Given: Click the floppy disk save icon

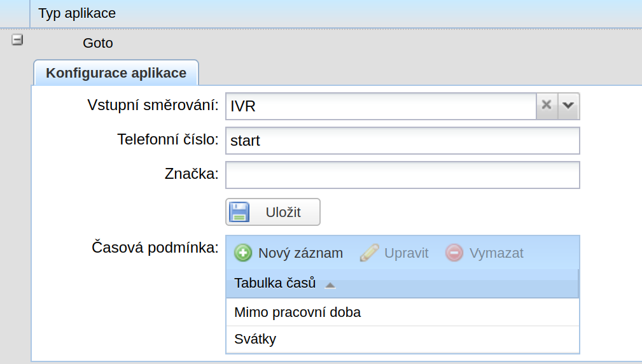Looking at the screenshot, I should tap(239, 212).
